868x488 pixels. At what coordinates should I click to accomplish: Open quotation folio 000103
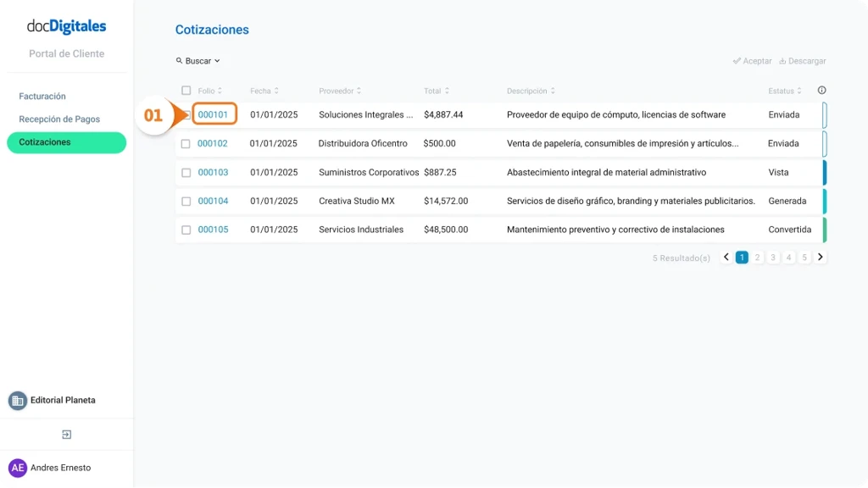213,172
